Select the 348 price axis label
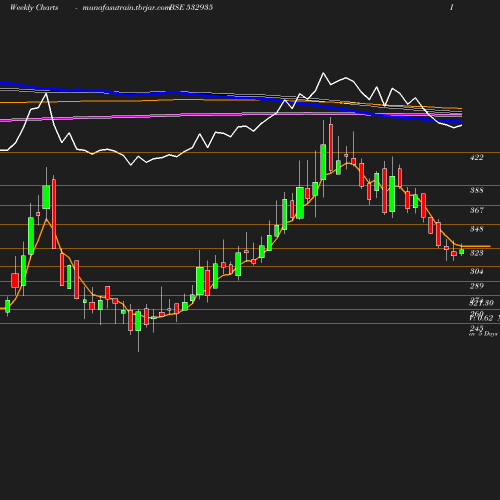The height and width of the screenshot is (500, 500). click(x=476, y=229)
